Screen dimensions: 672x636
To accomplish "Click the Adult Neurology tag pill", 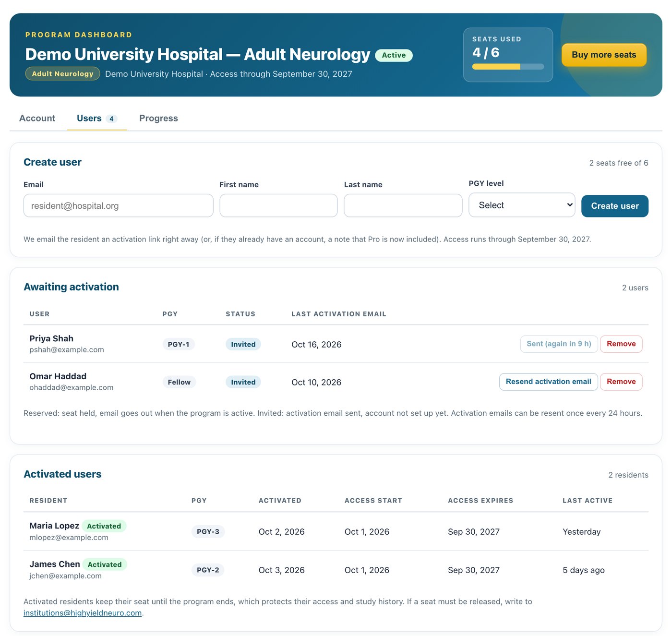I will pos(62,73).
